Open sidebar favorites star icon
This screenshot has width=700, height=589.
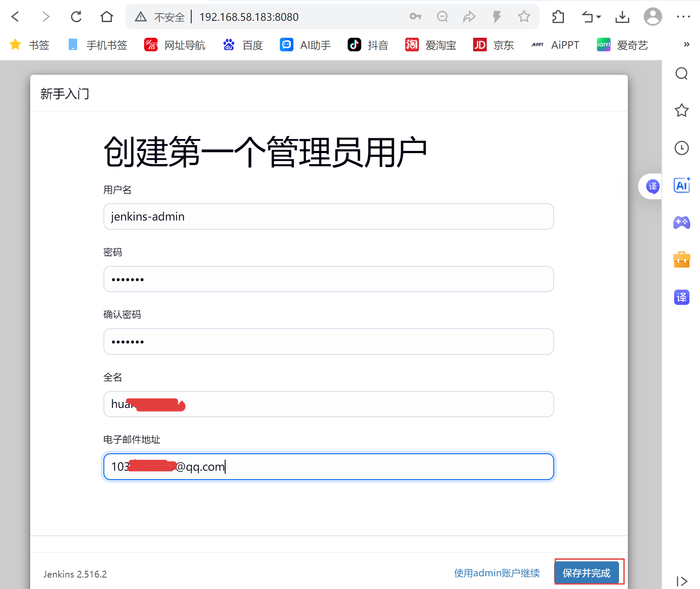click(x=682, y=111)
